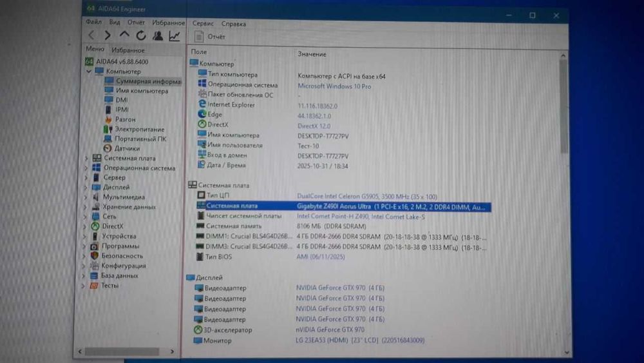
Task: Click the Значение column header
Action: pos(312,54)
